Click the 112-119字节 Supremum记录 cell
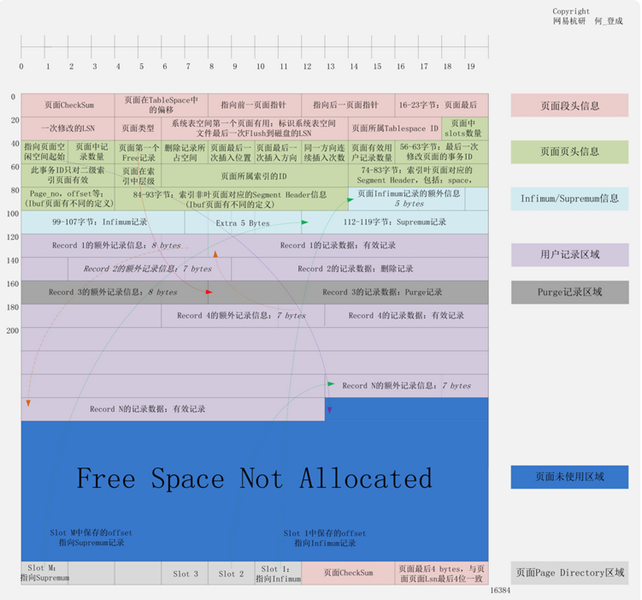This screenshot has width=642, height=600. (395, 222)
